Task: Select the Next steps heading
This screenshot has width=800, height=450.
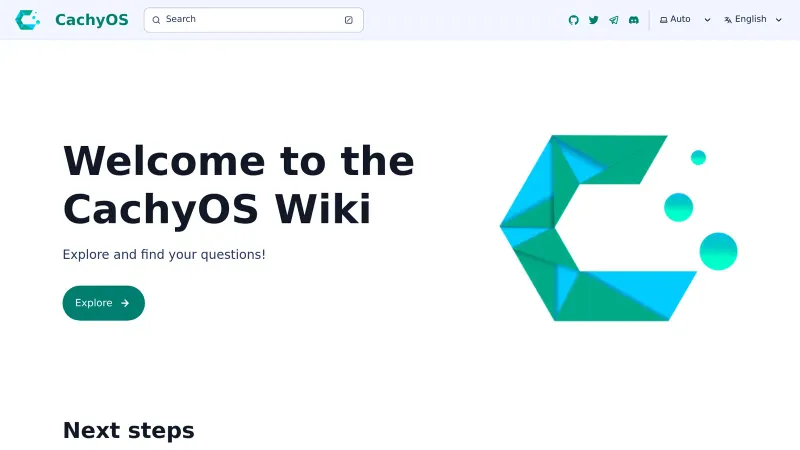Action: click(128, 430)
